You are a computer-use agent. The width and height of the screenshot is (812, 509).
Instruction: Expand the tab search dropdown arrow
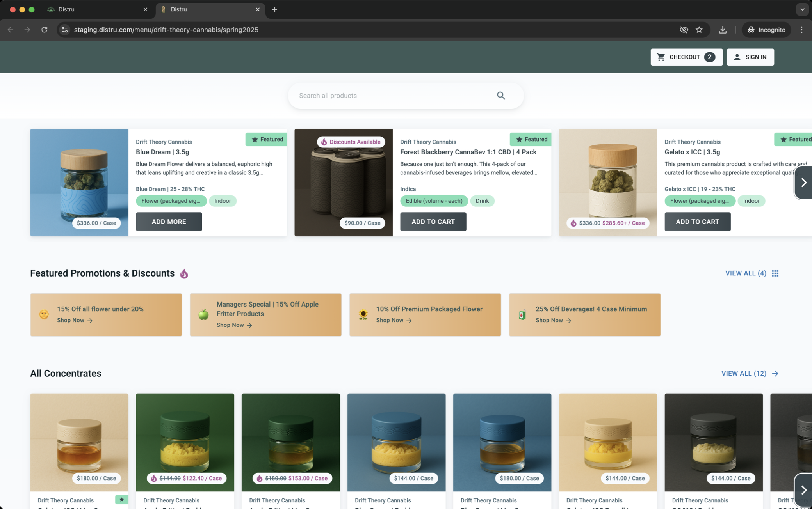click(x=802, y=9)
